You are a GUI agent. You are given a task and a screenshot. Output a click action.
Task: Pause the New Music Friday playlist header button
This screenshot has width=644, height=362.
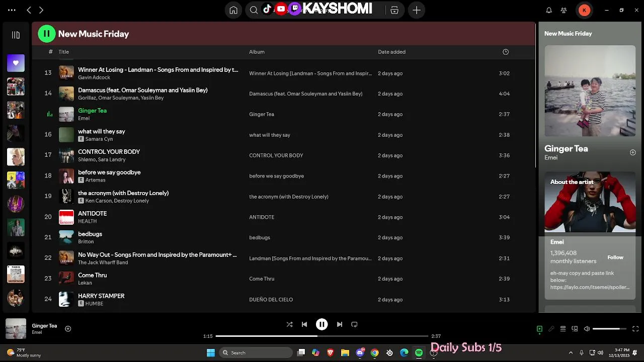(x=47, y=34)
